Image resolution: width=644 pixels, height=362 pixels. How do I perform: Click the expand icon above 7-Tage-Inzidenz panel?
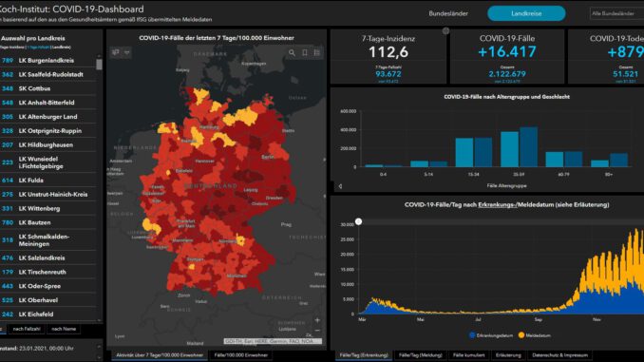(445, 30)
